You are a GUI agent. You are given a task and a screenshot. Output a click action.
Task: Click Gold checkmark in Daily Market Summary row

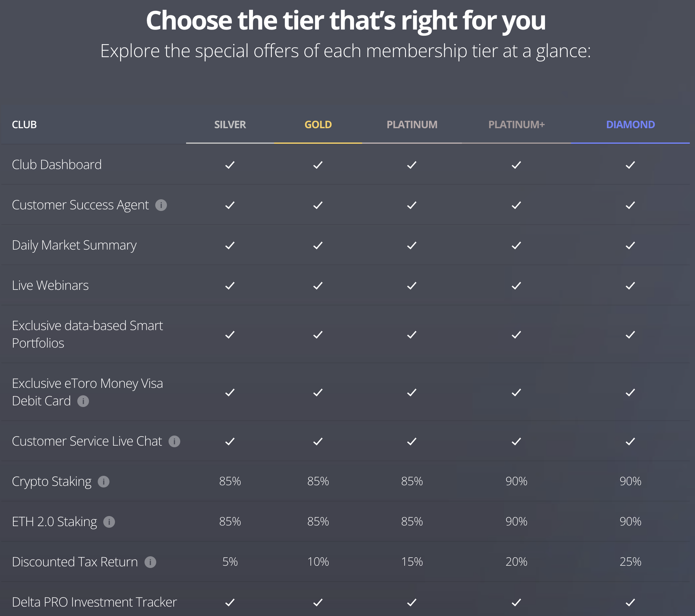(x=318, y=246)
